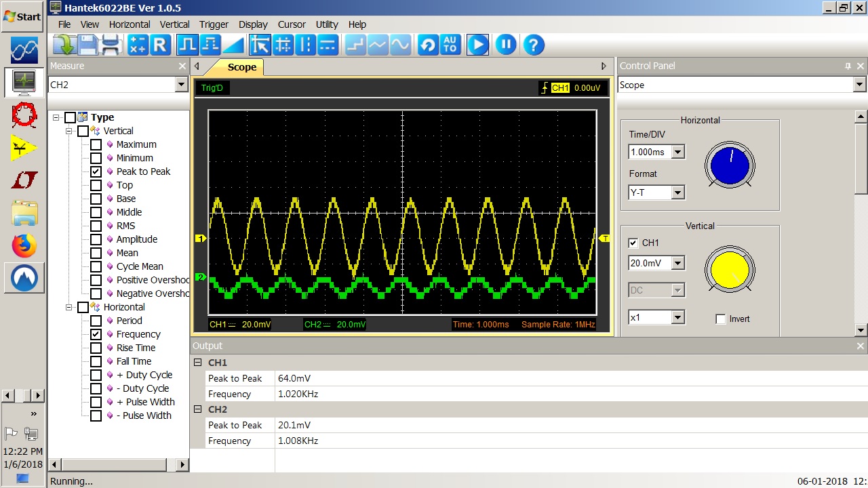The image size is (868, 488).
Task: Select the cross cursor arrow icon
Action: click(x=260, y=45)
